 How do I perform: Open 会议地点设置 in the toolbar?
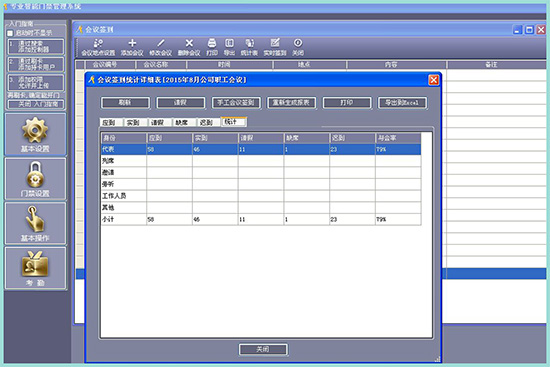98,47
